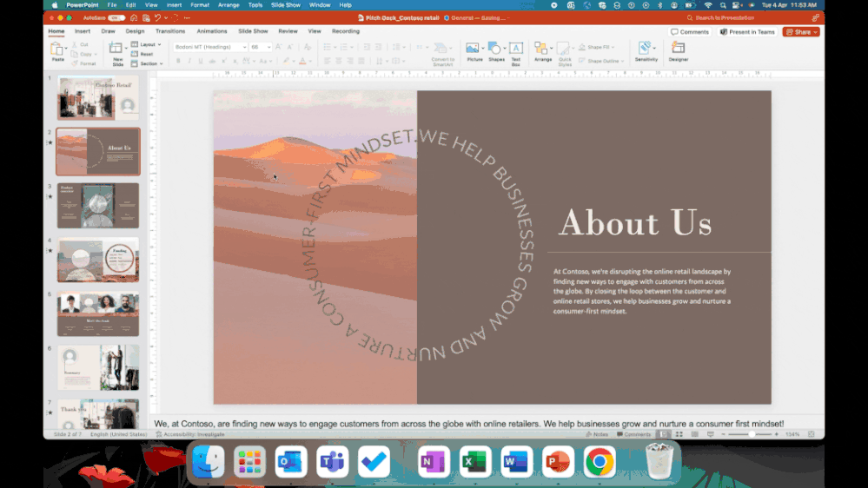868x488 pixels.
Task: Open the font size combo box
Action: click(x=260, y=47)
